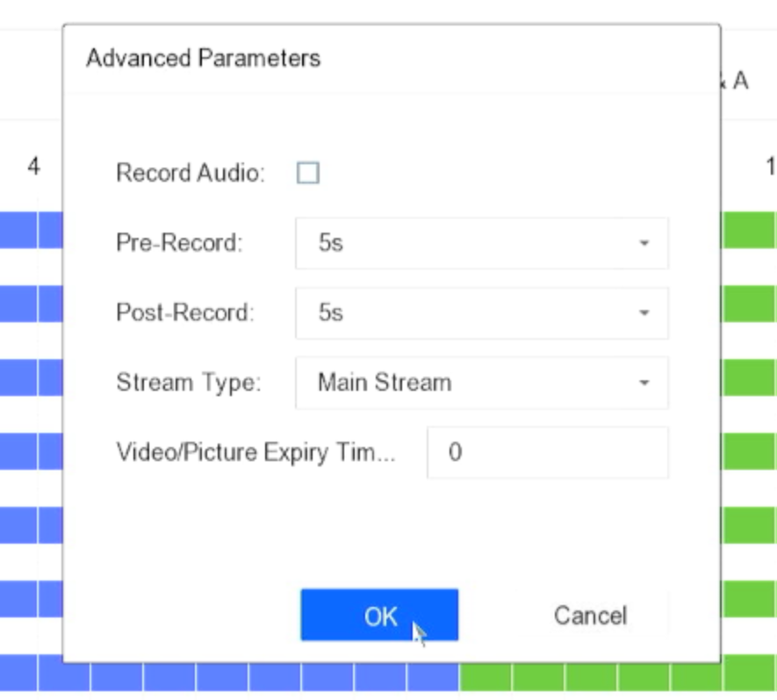The width and height of the screenshot is (777, 700).
Task: Click the Stream Type dropdown arrow
Action: click(644, 383)
